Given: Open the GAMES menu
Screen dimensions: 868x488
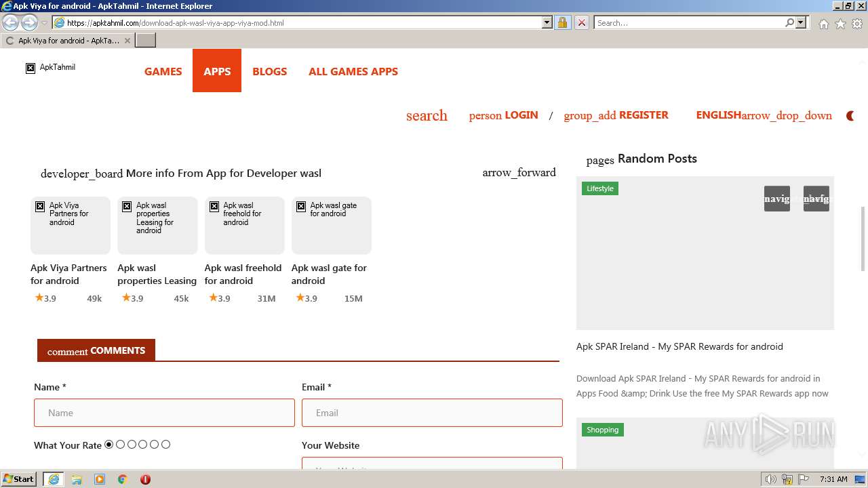Looking at the screenshot, I should pyautogui.click(x=163, y=71).
